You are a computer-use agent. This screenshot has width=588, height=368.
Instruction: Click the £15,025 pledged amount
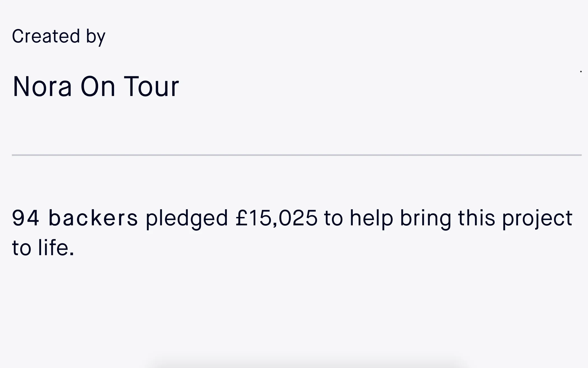[277, 218]
